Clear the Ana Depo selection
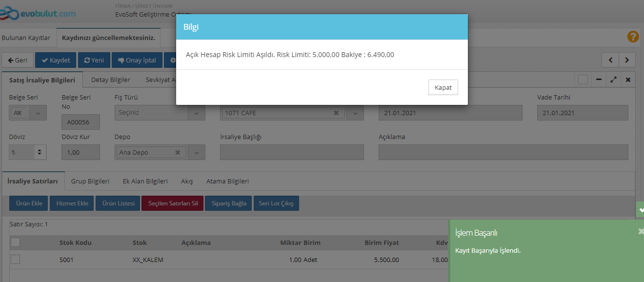The height and width of the screenshot is (282, 644). point(178,153)
